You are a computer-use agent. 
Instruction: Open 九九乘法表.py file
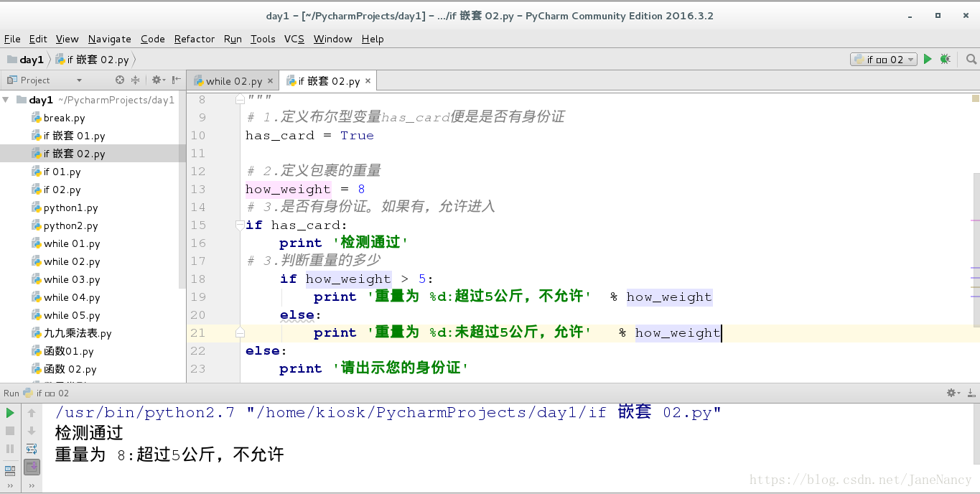[x=78, y=333]
